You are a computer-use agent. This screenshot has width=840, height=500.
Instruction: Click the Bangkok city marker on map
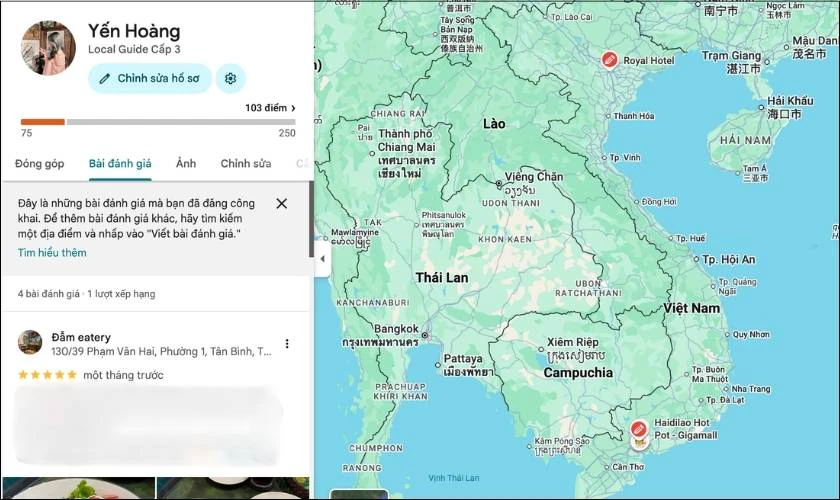425,335
